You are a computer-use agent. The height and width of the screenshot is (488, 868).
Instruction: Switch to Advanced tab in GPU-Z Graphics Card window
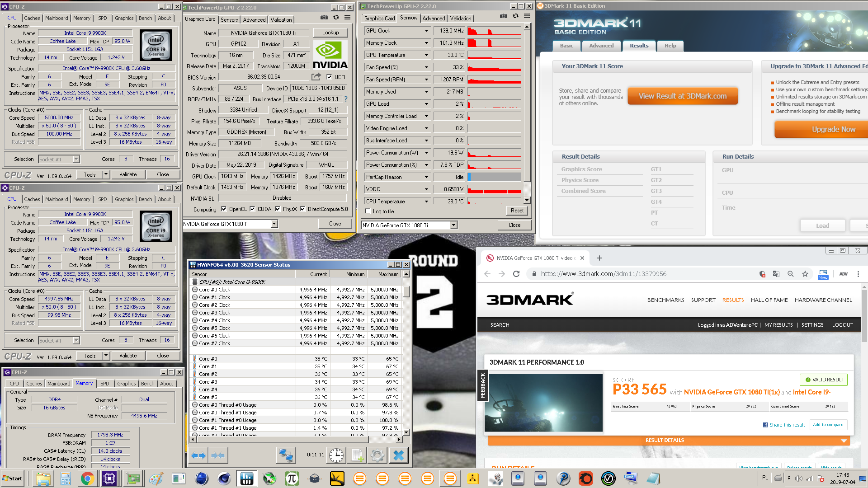(x=254, y=20)
